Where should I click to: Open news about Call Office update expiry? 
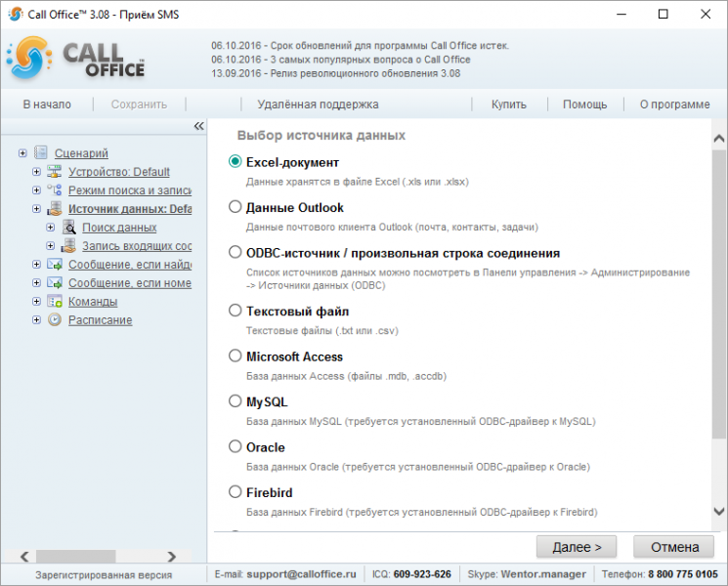tap(361, 46)
